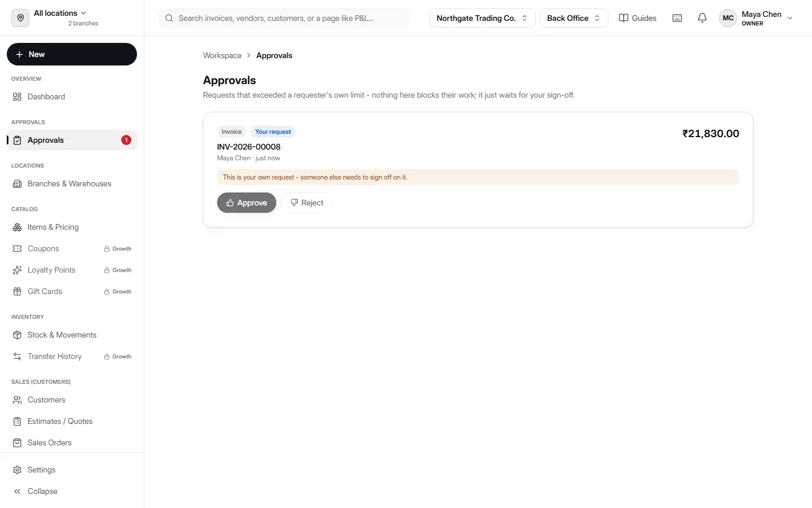Approve invoice INV-2026-00008
This screenshot has height=508, width=812.
pyautogui.click(x=246, y=203)
